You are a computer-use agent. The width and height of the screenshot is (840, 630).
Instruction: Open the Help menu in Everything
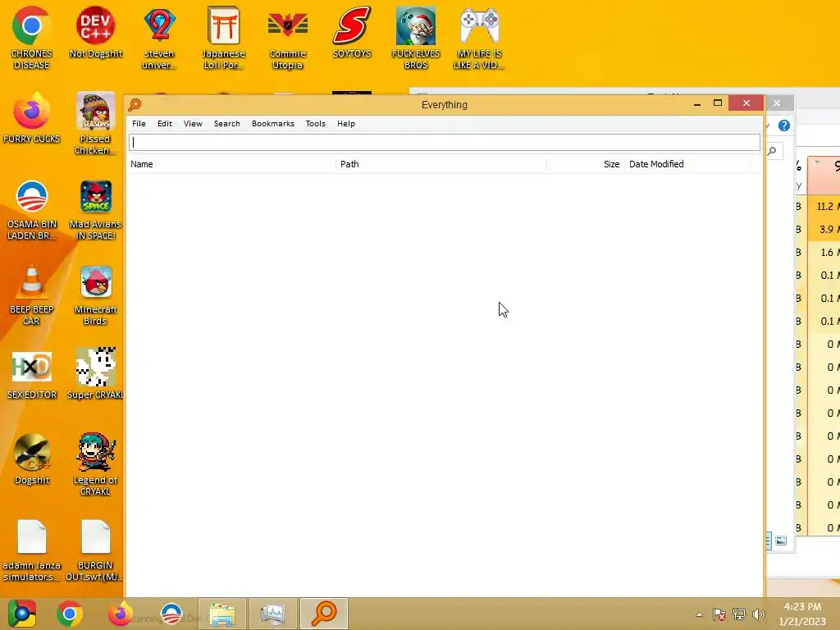point(346,124)
